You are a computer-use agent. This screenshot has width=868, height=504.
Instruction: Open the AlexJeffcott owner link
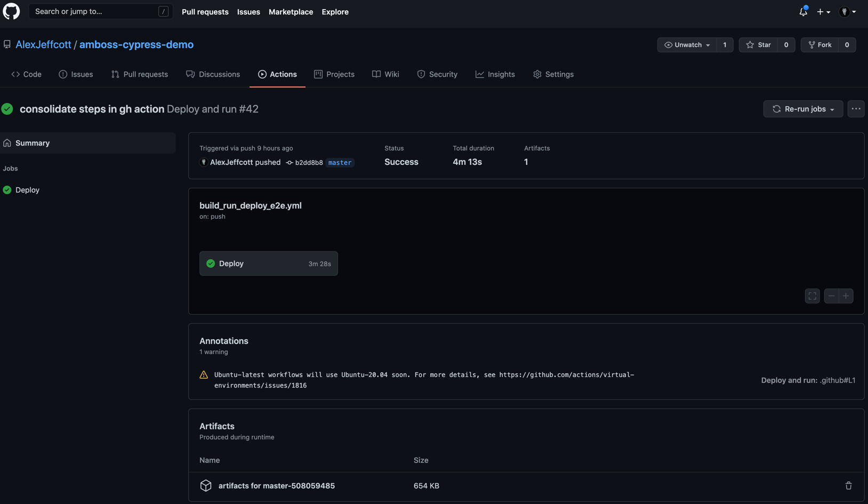(x=43, y=44)
